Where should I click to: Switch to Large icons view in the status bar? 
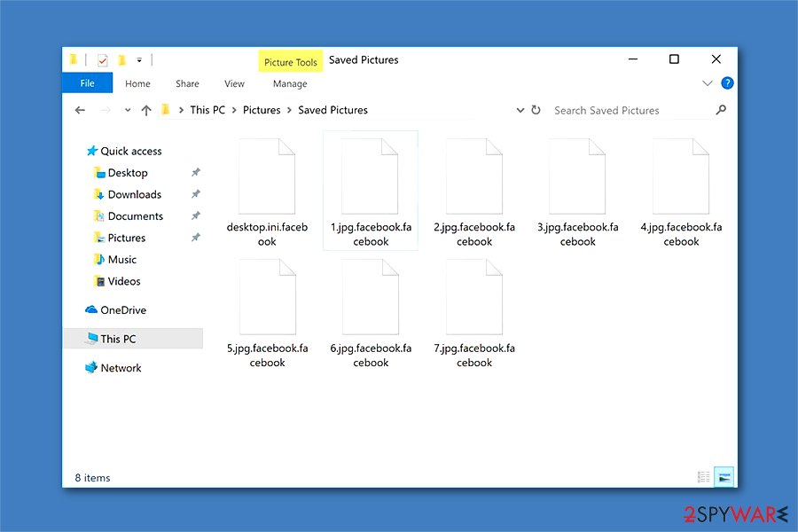724,477
